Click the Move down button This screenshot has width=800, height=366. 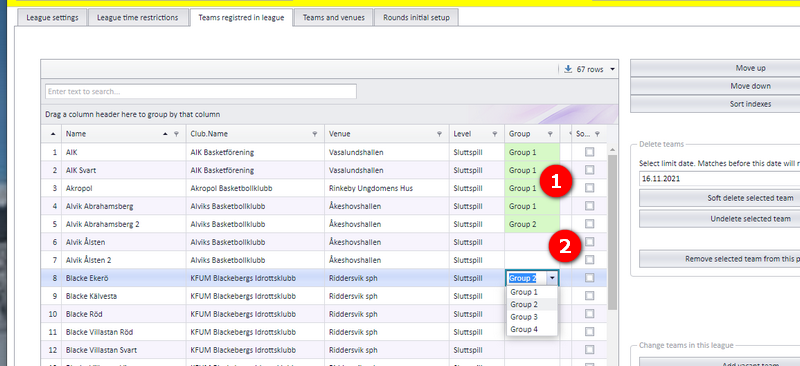coord(715,86)
